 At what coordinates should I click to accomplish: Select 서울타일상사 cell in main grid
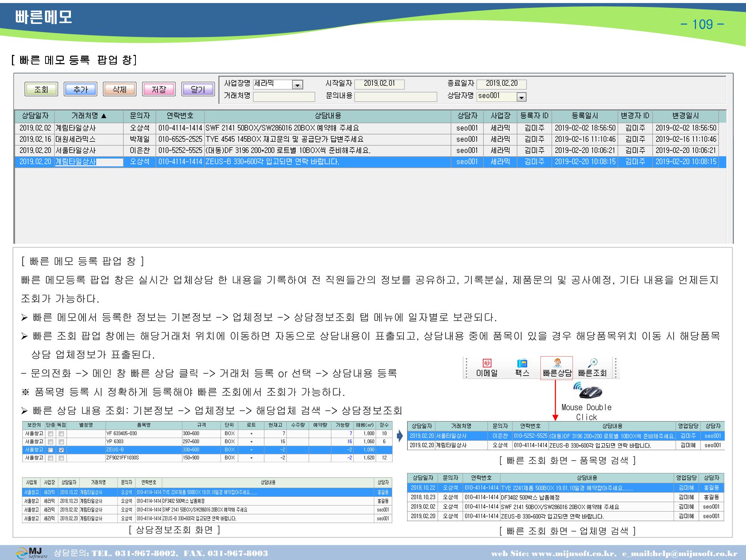89,150
